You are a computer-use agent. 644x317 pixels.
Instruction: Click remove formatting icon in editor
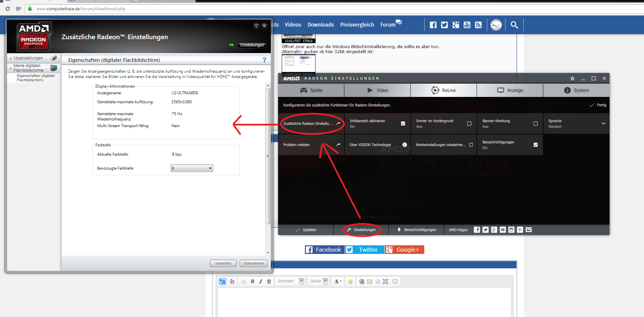(232, 281)
